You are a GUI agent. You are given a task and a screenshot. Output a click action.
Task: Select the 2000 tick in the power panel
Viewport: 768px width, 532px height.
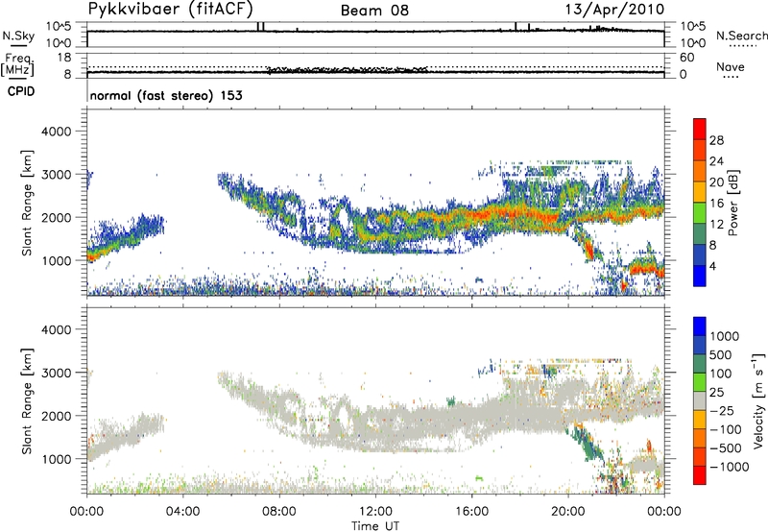[x=56, y=217]
